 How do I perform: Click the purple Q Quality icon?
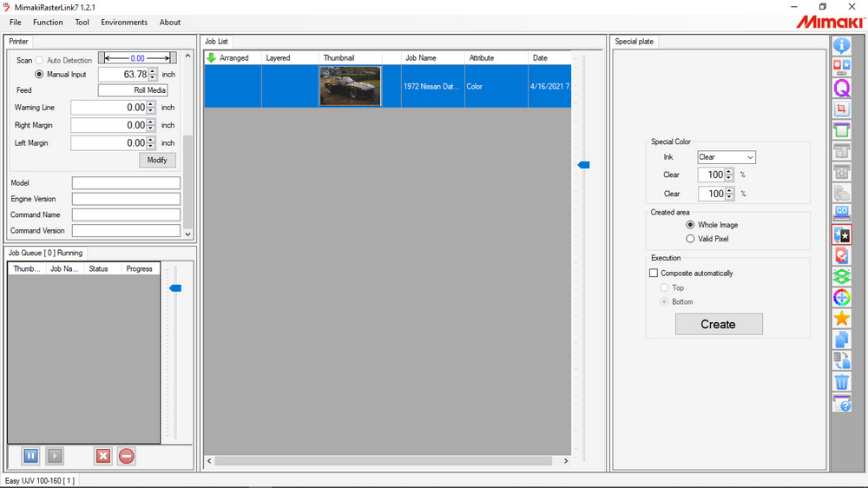point(841,88)
